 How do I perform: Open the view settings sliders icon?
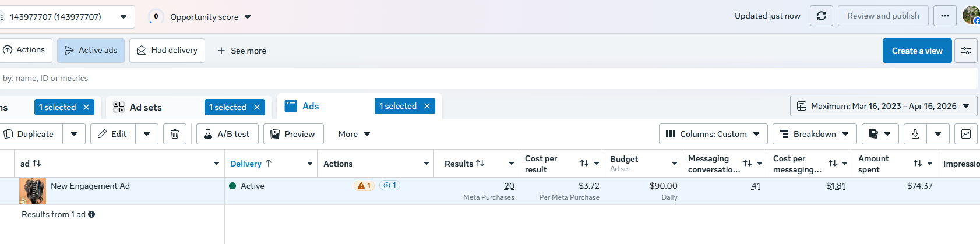(x=965, y=51)
